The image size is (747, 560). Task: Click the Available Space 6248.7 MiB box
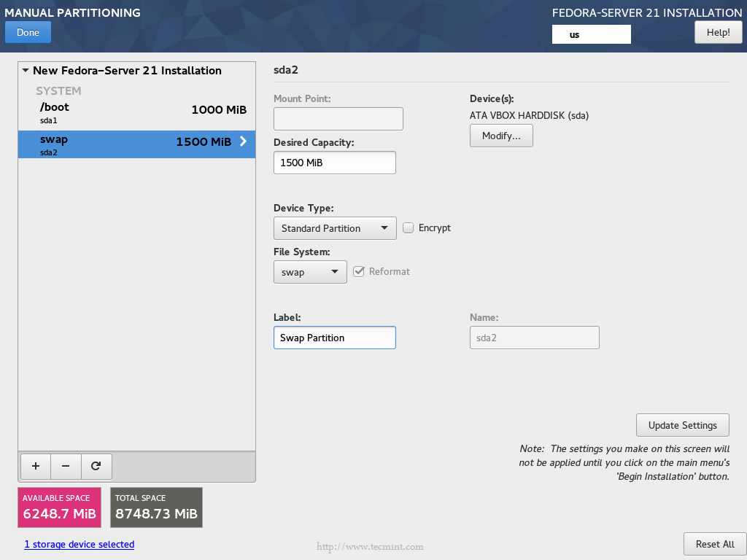[60, 507]
